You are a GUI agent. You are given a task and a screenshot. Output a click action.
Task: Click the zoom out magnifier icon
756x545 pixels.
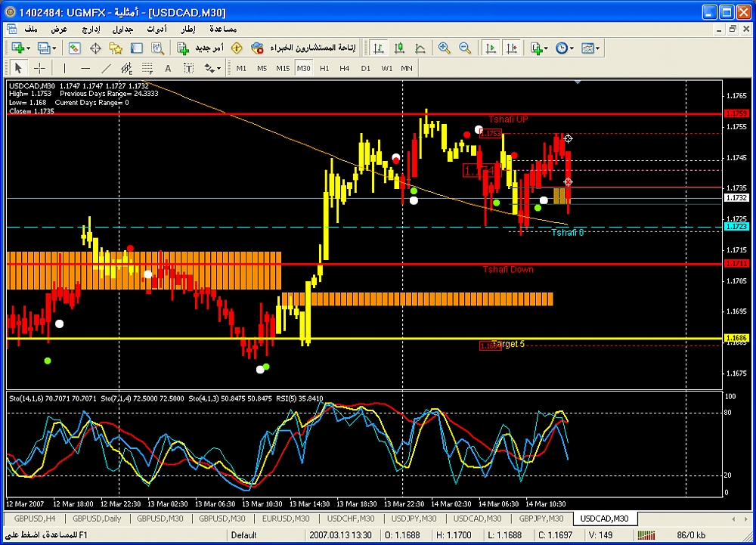coord(466,48)
